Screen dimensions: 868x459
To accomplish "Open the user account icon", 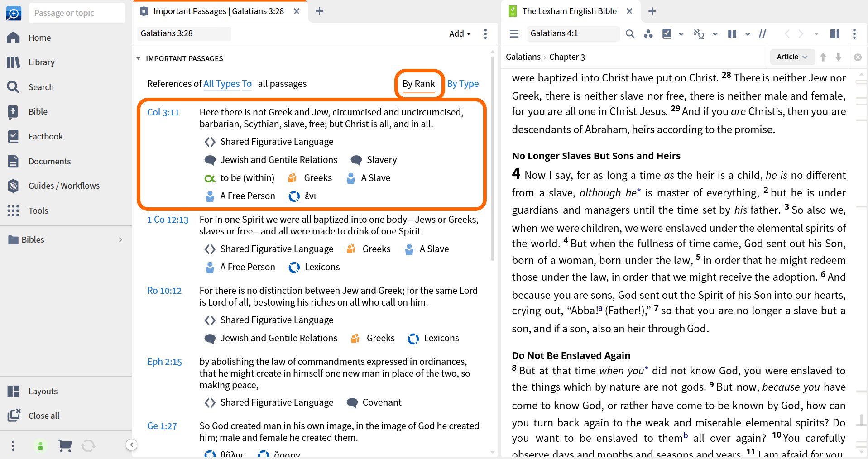I will [x=40, y=446].
